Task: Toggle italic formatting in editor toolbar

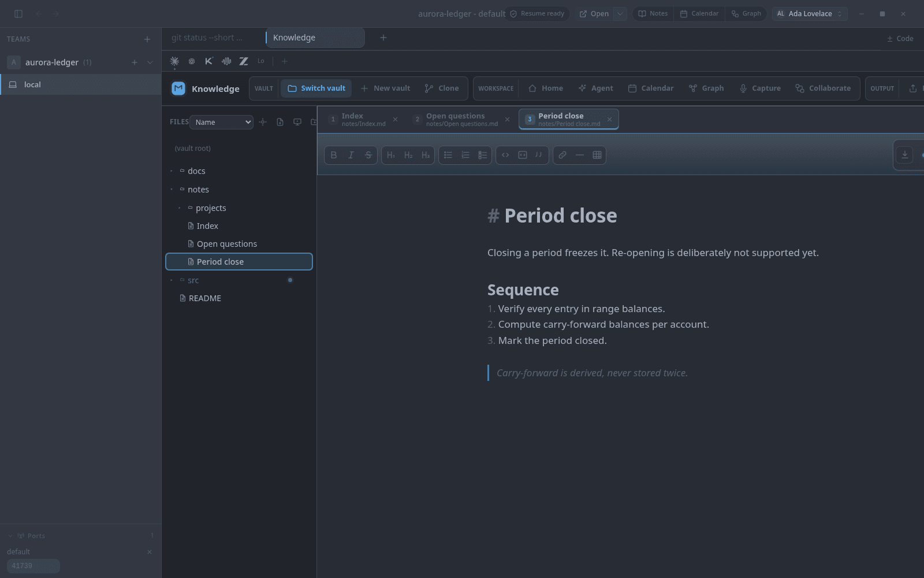Action: (x=351, y=155)
